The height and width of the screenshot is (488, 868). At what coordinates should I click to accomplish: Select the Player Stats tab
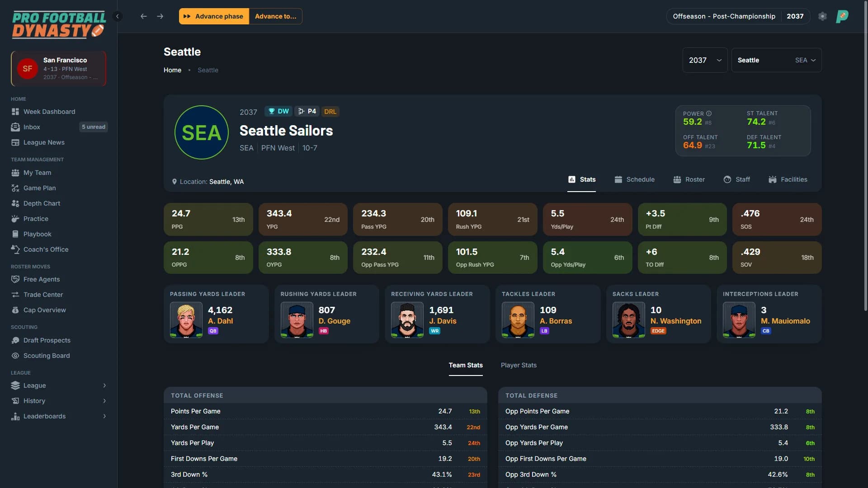click(x=519, y=365)
